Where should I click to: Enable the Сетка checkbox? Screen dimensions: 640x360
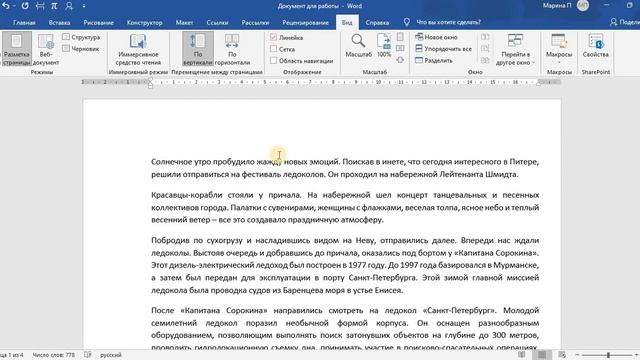273,49
